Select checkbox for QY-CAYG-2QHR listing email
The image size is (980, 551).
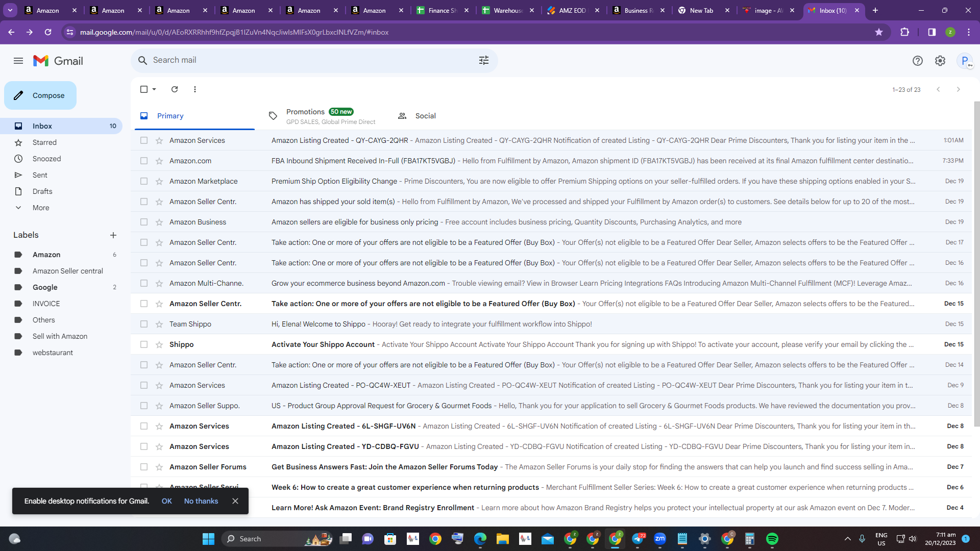click(x=144, y=140)
